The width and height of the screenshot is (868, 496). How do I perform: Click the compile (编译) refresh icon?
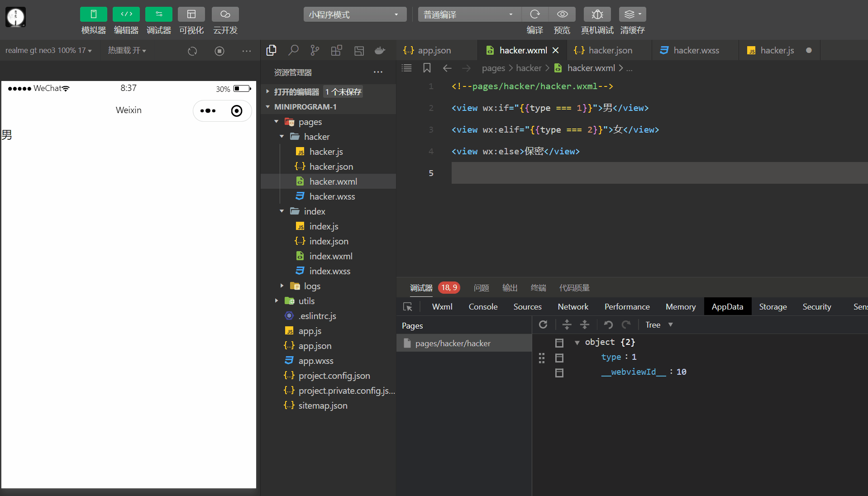tap(535, 14)
